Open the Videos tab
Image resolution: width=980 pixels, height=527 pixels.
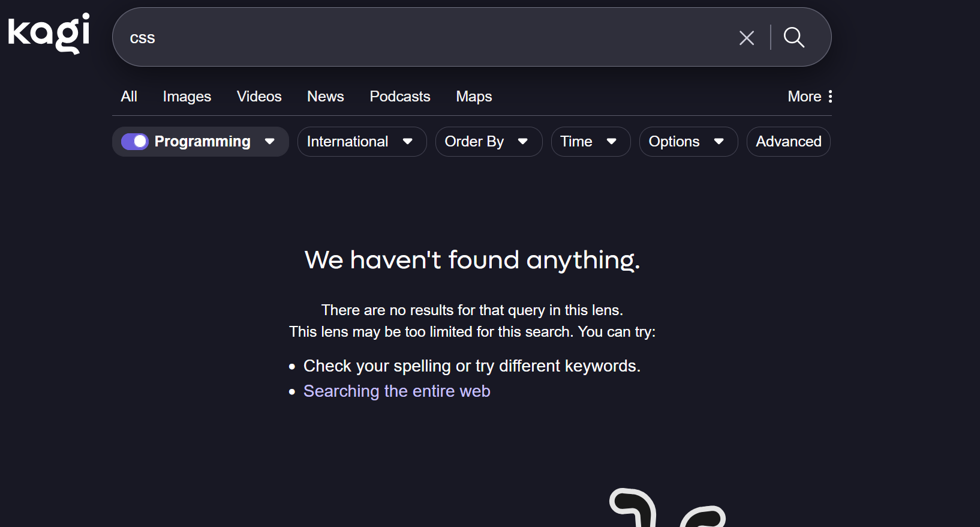[x=259, y=97]
